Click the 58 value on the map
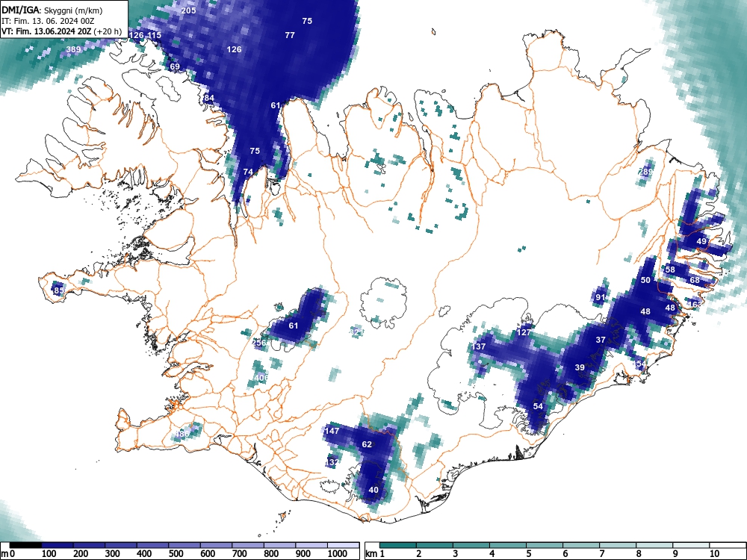The width and height of the screenshot is (747, 560). [x=670, y=269]
